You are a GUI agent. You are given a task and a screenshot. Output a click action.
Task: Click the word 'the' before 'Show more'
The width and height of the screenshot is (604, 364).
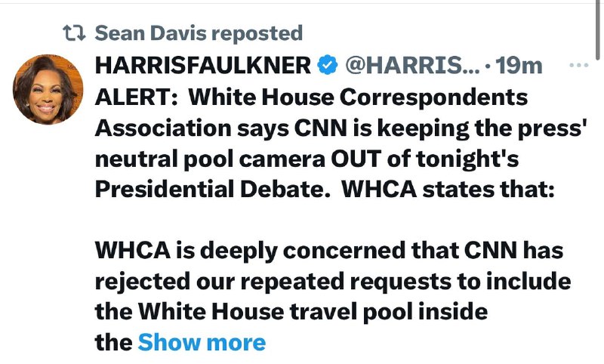(x=114, y=342)
